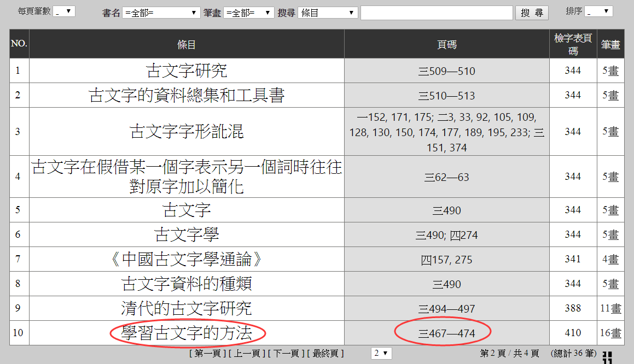Select entry 古文字學

[x=187, y=234]
